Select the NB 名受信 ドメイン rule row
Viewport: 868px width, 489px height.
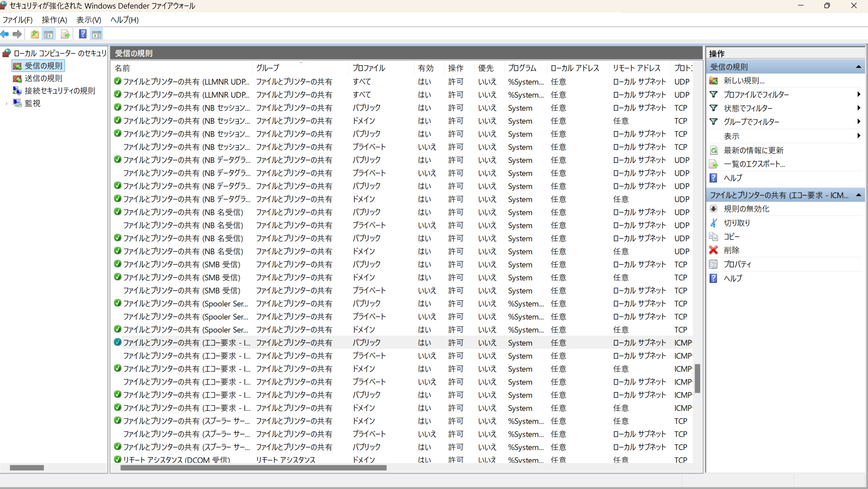(x=402, y=251)
